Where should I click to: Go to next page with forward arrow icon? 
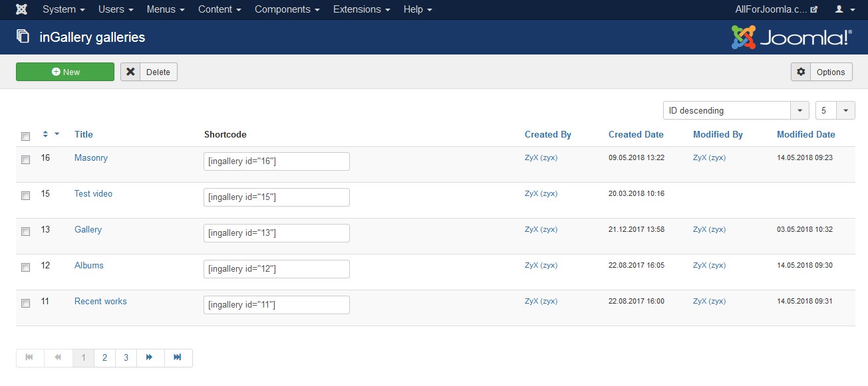click(150, 357)
